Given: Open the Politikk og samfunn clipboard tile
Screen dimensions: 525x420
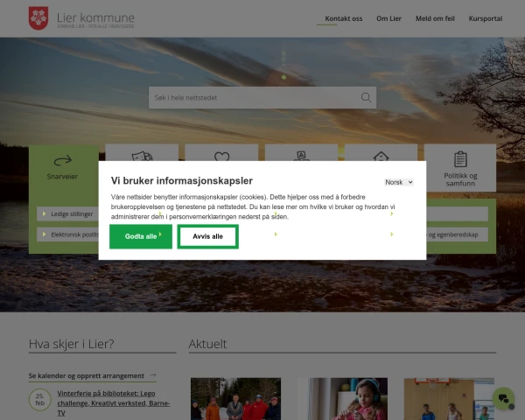Looking at the screenshot, I should click(460, 168).
